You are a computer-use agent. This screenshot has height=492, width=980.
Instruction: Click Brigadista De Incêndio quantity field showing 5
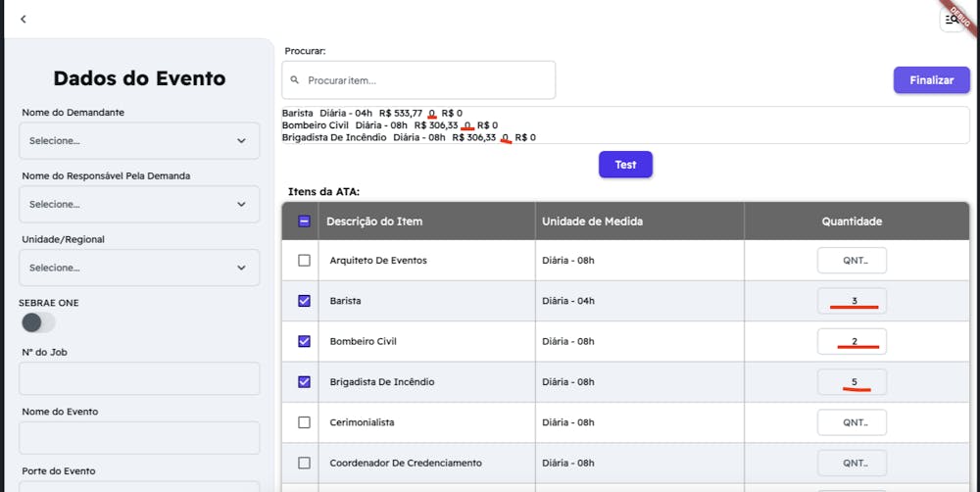(852, 382)
